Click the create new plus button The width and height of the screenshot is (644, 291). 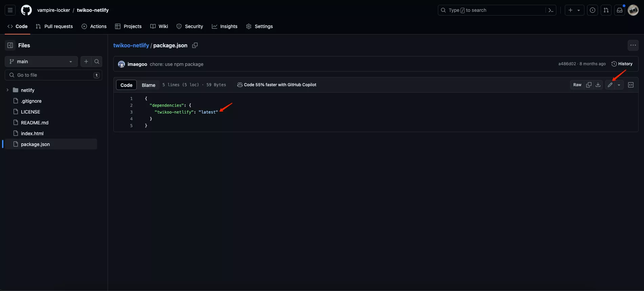point(571,10)
